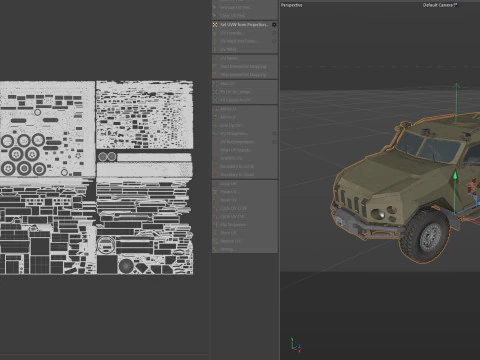Select Paste UV command

point(245,192)
